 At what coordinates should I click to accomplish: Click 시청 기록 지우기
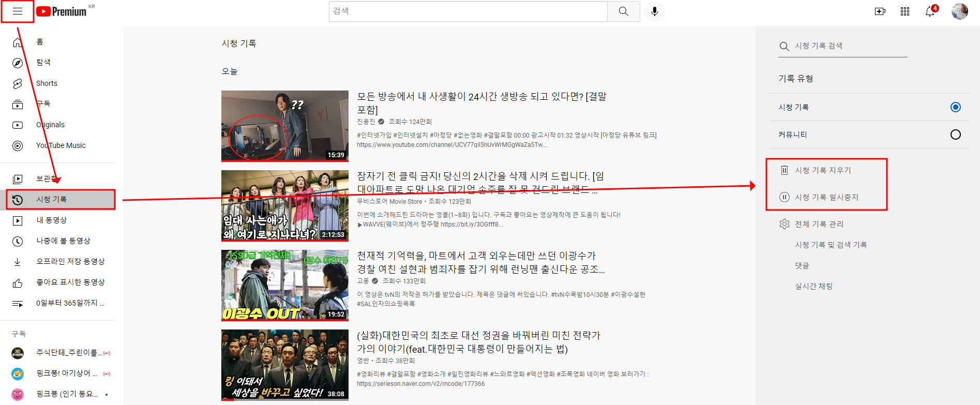pos(823,170)
